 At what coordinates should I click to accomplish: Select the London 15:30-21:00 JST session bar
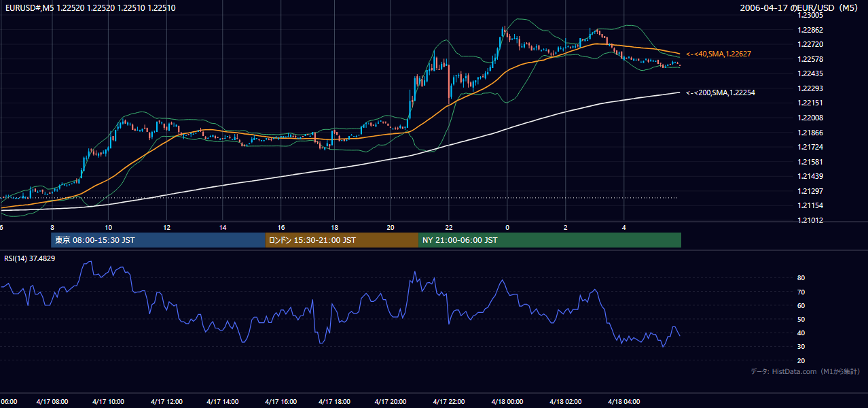point(342,240)
